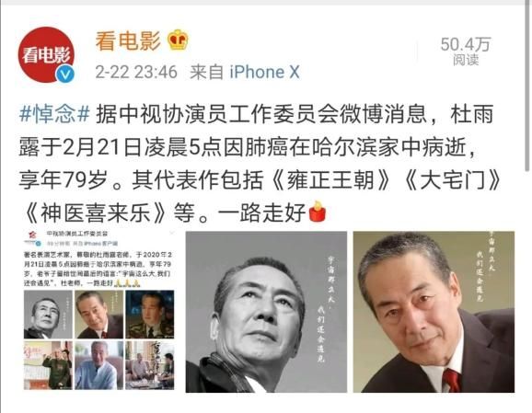View the 50.4万 阅读 read count
This screenshot has height=413, width=532.
[x=466, y=52]
